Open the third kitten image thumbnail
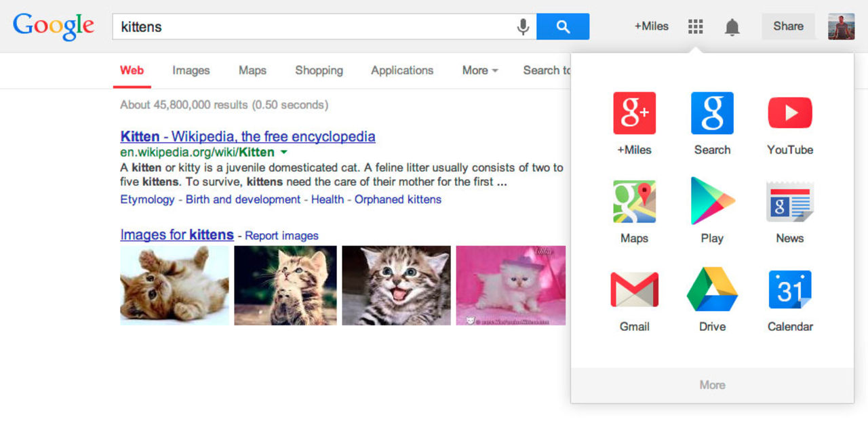868x442 pixels. click(x=396, y=285)
